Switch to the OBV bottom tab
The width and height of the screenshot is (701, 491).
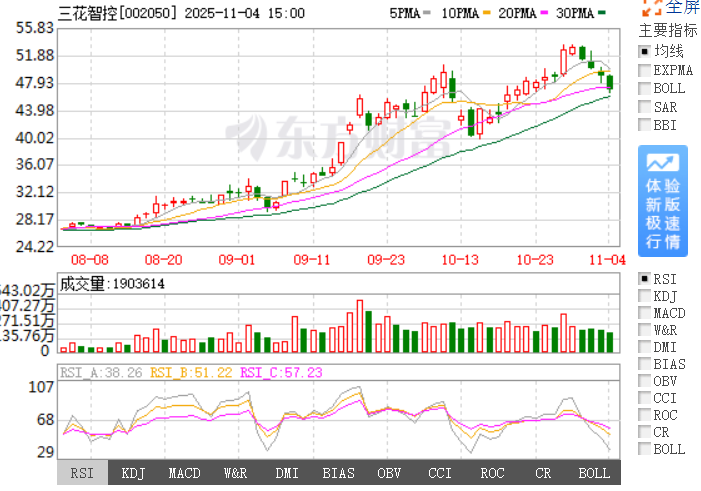click(x=389, y=473)
